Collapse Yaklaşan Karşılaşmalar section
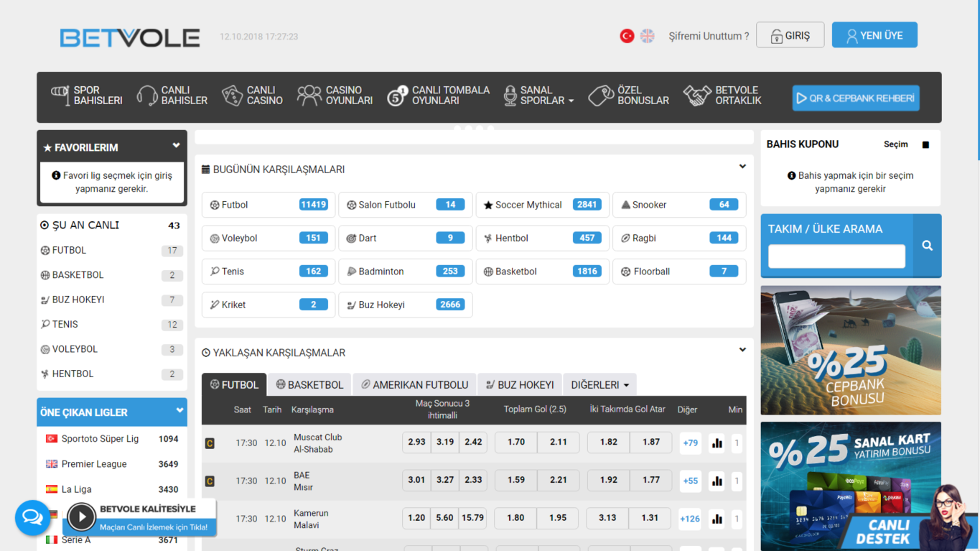The width and height of the screenshot is (980, 551). pos(742,350)
